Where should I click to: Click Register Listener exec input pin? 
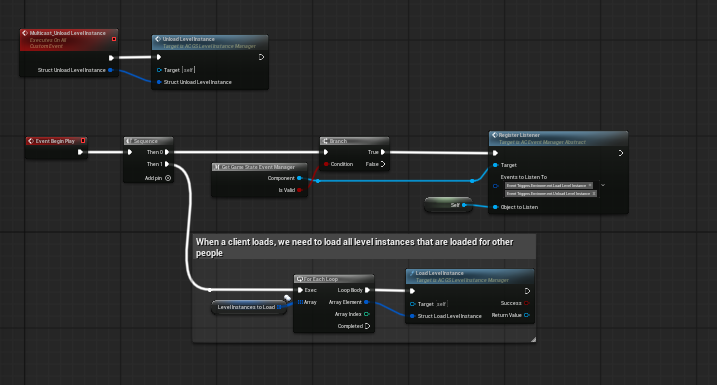tap(495, 153)
